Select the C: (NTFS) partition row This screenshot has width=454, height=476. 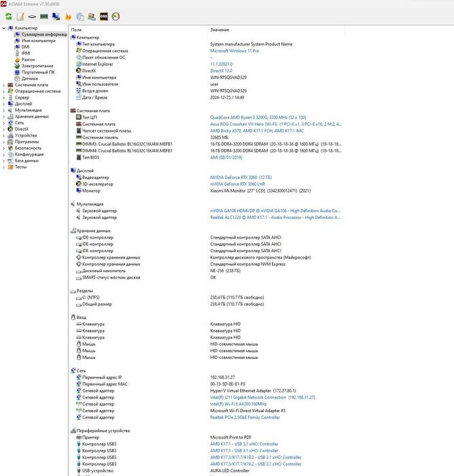tap(91, 298)
